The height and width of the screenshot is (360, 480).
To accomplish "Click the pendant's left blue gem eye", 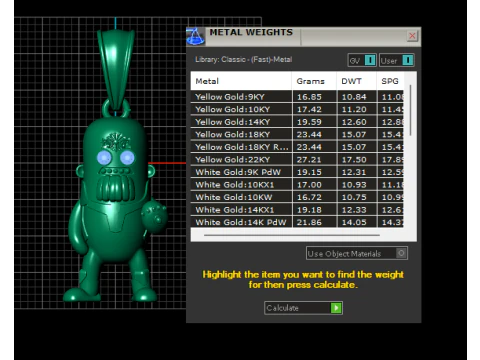I will point(104,157).
